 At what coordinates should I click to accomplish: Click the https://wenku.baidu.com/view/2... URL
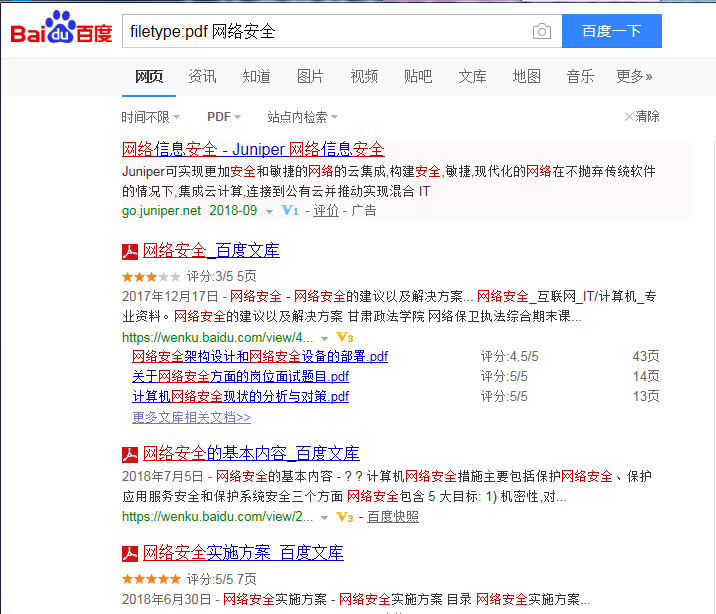[x=217, y=517]
